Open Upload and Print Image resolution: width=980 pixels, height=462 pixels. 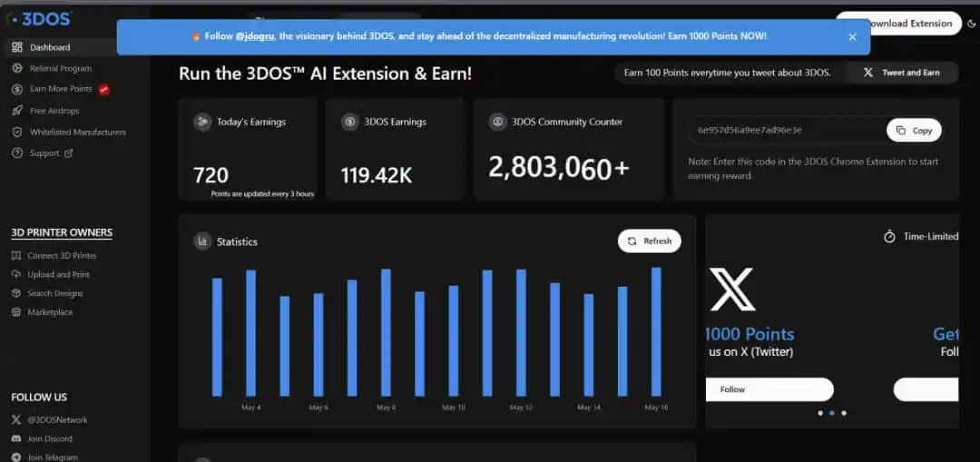pyautogui.click(x=58, y=274)
